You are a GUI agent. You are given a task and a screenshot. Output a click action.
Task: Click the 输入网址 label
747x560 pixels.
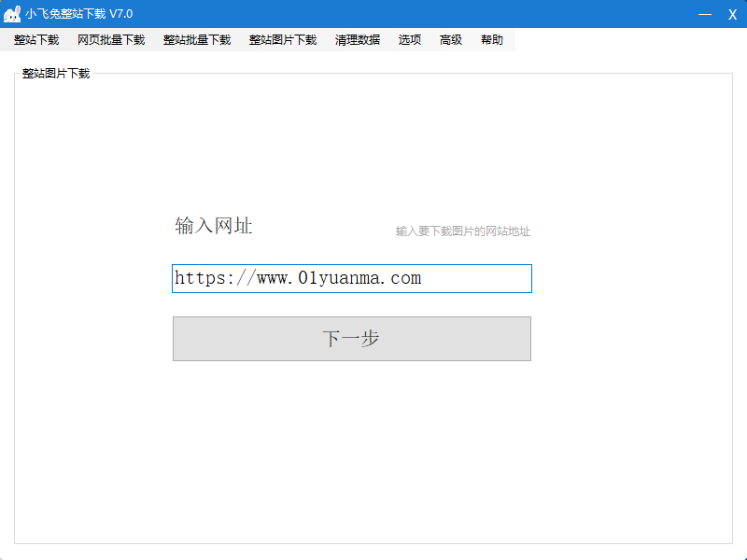pyautogui.click(x=214, y=226)
